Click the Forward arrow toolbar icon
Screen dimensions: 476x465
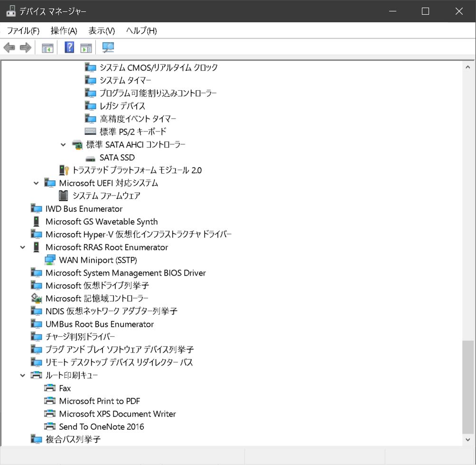26,47
